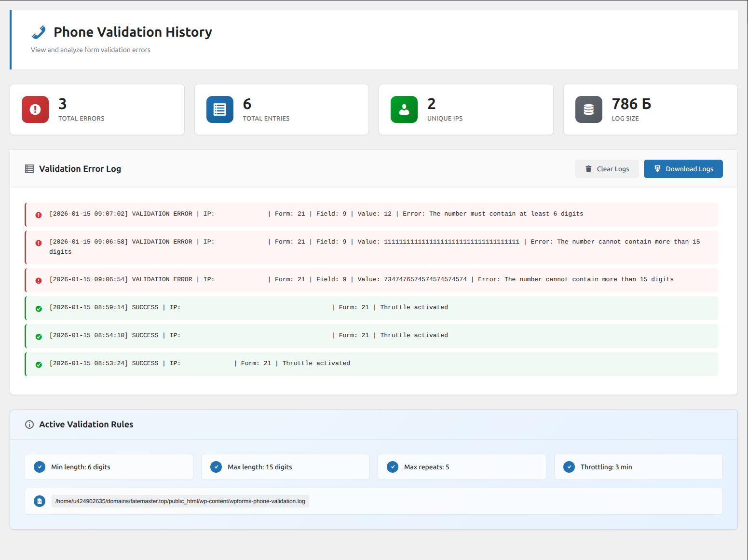Click the green Unique IPs user icon
This screenshot has width=748, height=560.
pyautogui.click(x=404, y=109)
